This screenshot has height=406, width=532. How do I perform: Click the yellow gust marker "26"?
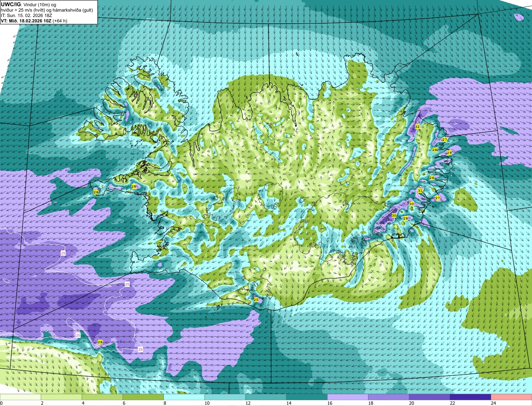pos(432,178)
